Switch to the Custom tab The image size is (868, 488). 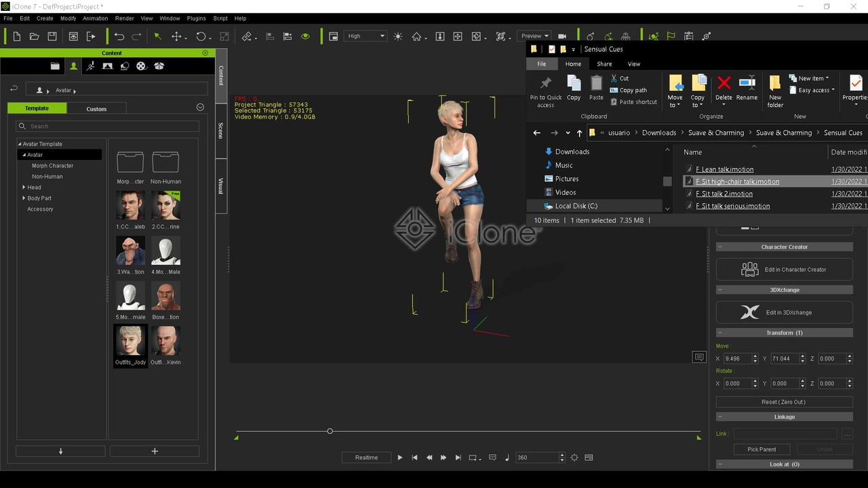96,108
